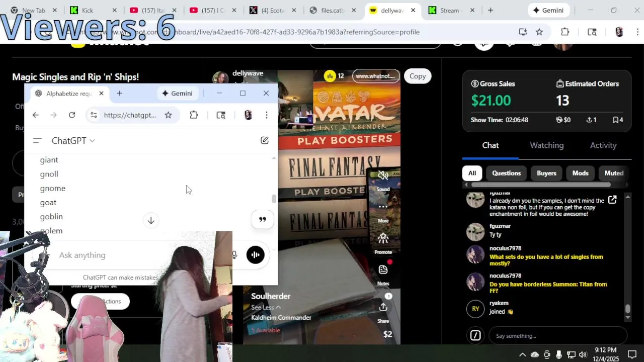This screenshot has width=644, height=362.
Task: Reload the ChatGPT page
Action: click(72, 115)
